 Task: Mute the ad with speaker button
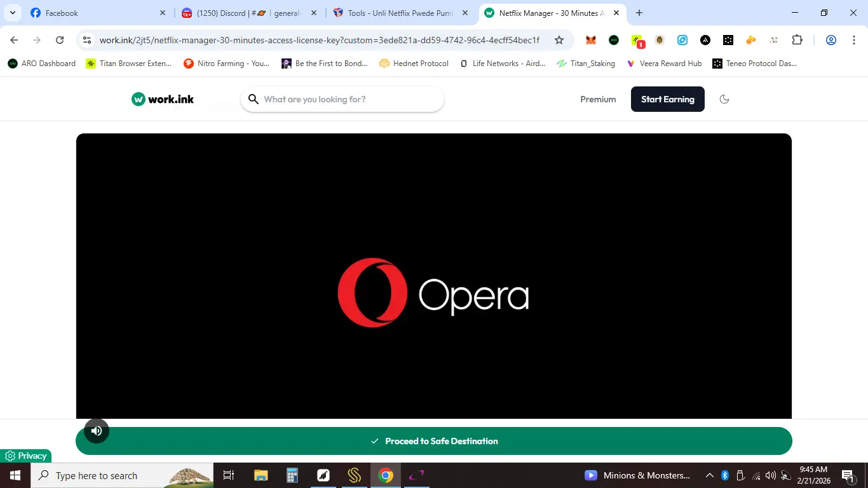point(97,431)
